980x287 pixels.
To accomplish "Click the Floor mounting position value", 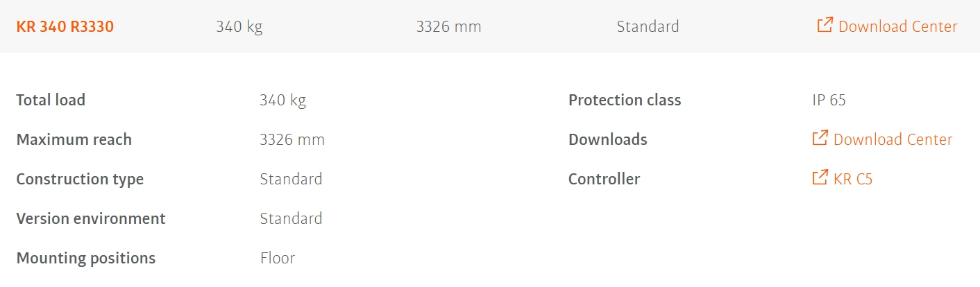I will (277, 258).
